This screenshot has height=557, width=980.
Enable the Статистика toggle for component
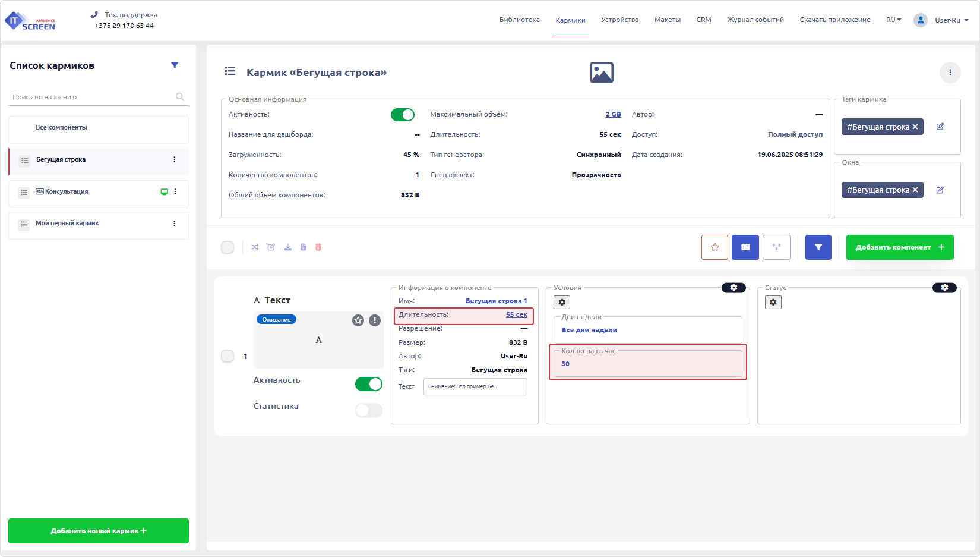[x=368, y=410]
